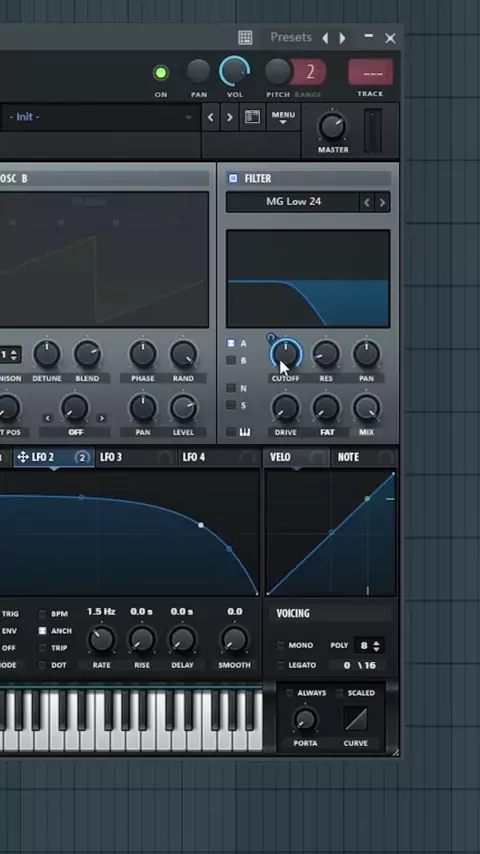Viewport: 480px width, 854px height.
Task: Open the TRACK mixer routing field
Action: pos(370,72)
